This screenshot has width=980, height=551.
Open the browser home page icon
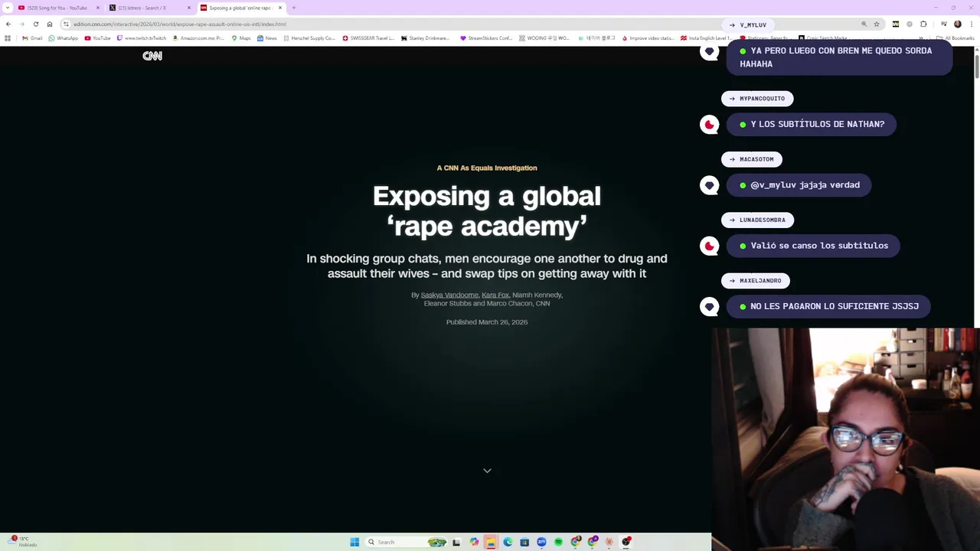click(50, 24)
